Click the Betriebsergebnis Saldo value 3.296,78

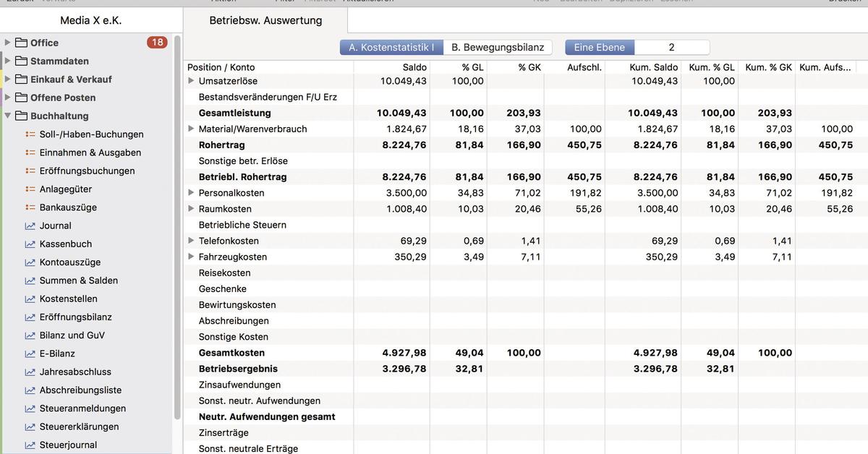(x=404, y=369)
